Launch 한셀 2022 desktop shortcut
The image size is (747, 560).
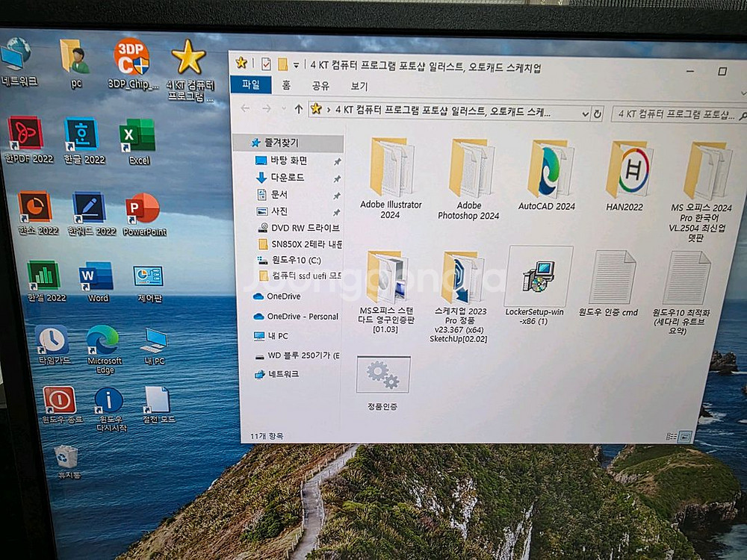46,281
